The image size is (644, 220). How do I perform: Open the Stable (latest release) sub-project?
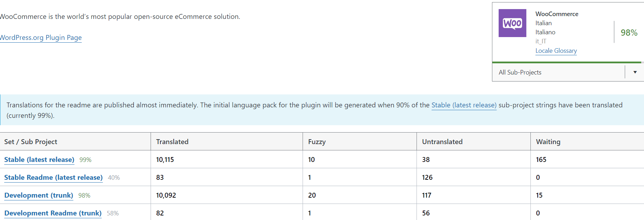click(x=39, y=159)
